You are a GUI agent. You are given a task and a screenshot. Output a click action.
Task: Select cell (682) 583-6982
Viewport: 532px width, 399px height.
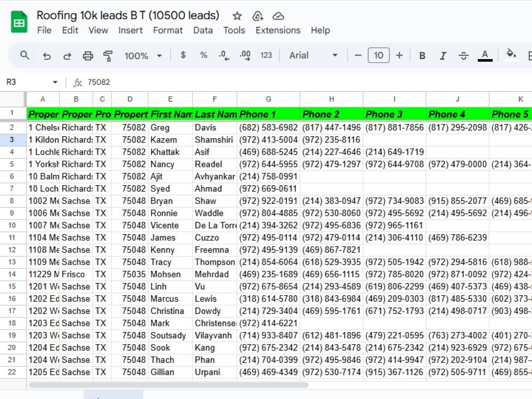pos(268,128)
